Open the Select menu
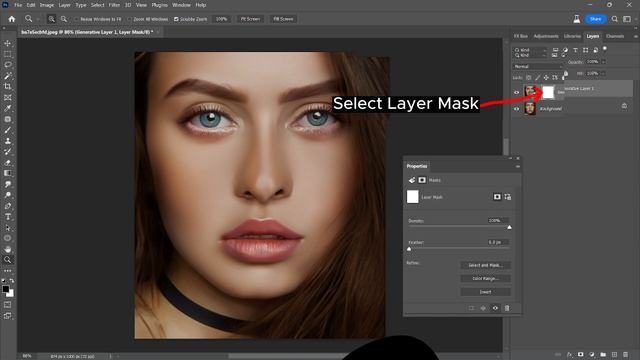This screenshot has height=360, width=640. click(x=98, y=5)
